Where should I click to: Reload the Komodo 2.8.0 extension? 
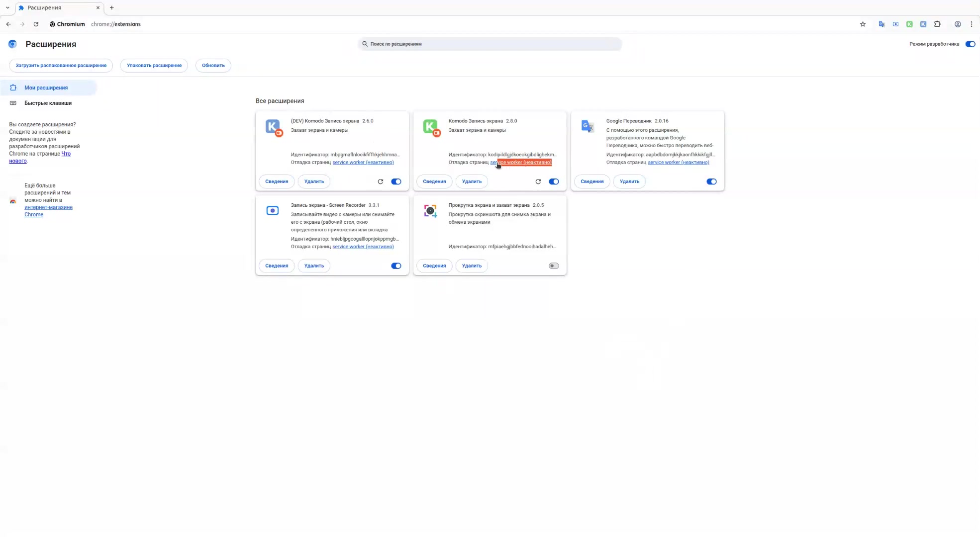[538, 181]
